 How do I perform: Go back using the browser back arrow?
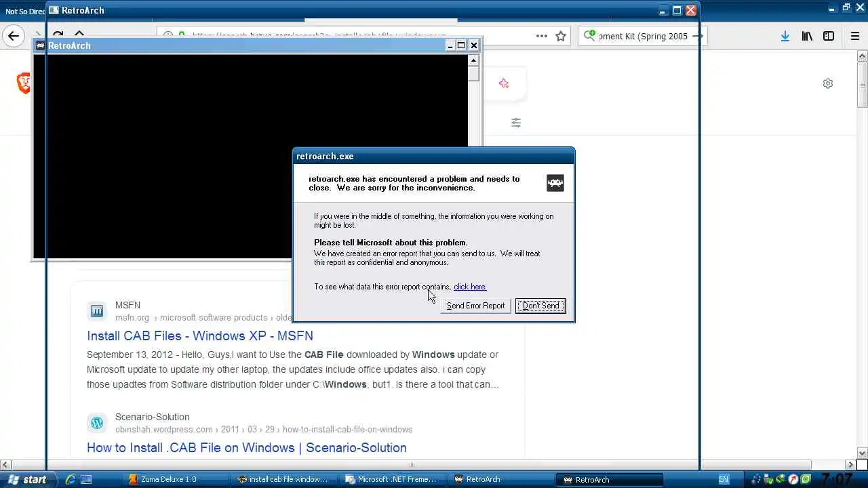tap(14, 37)
